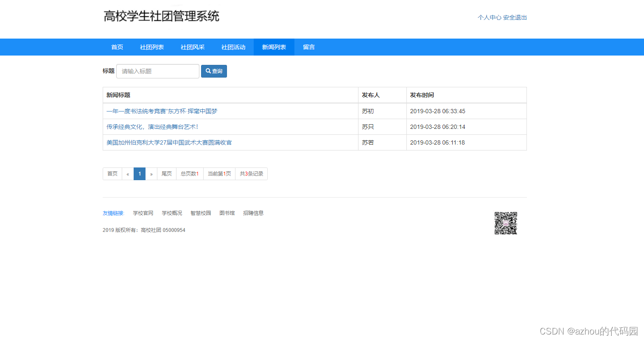The height and width of the screenshot is (340, 644).
Task: Click the 高校学生社团管理系统 site title
Action: (162, 16)
